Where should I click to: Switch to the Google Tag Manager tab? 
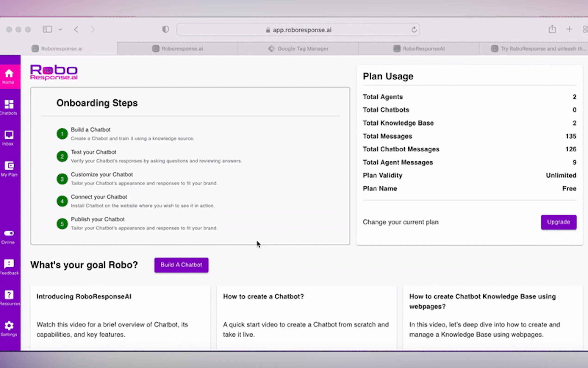click(298, 49)
